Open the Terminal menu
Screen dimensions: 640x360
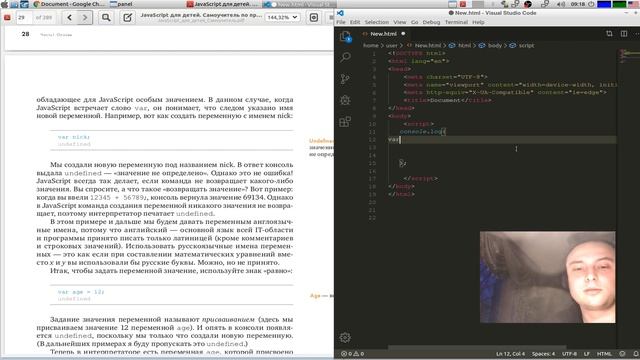[x=456, y=22]
